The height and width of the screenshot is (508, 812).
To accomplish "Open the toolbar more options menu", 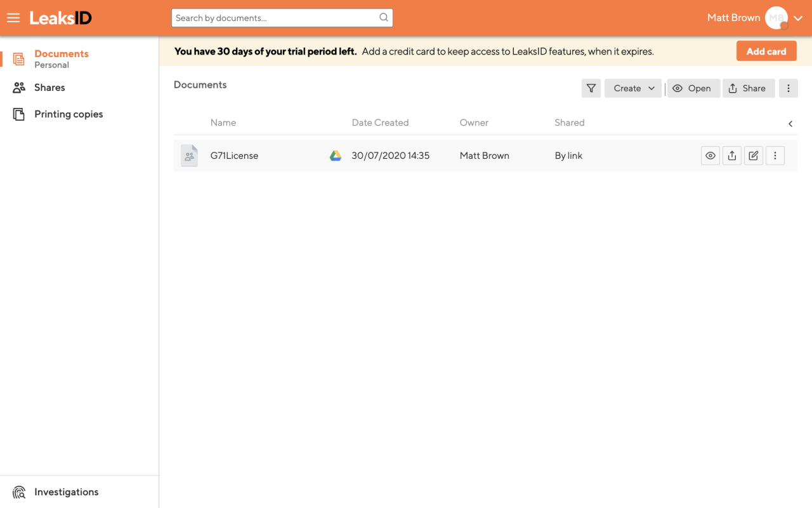I will click(x=789, y=88).
